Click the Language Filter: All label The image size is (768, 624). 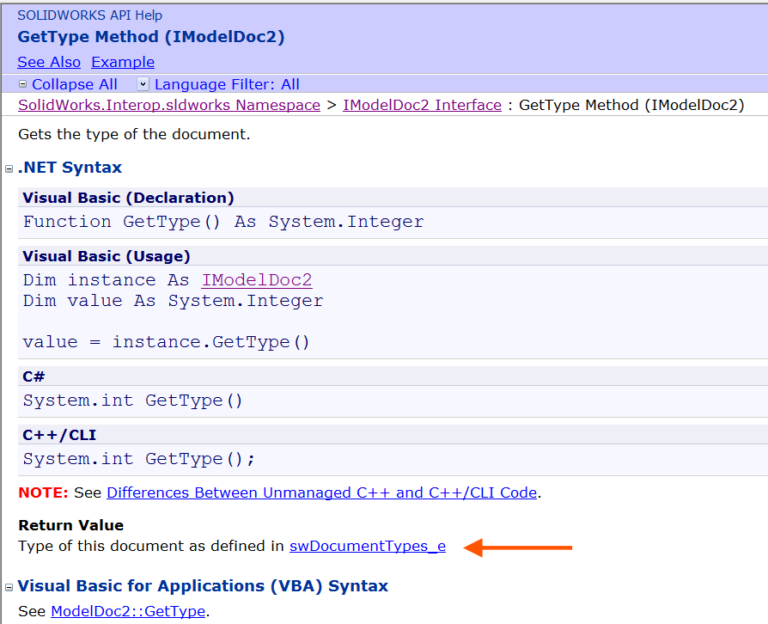pyautogui.click(x=227, y=84)
